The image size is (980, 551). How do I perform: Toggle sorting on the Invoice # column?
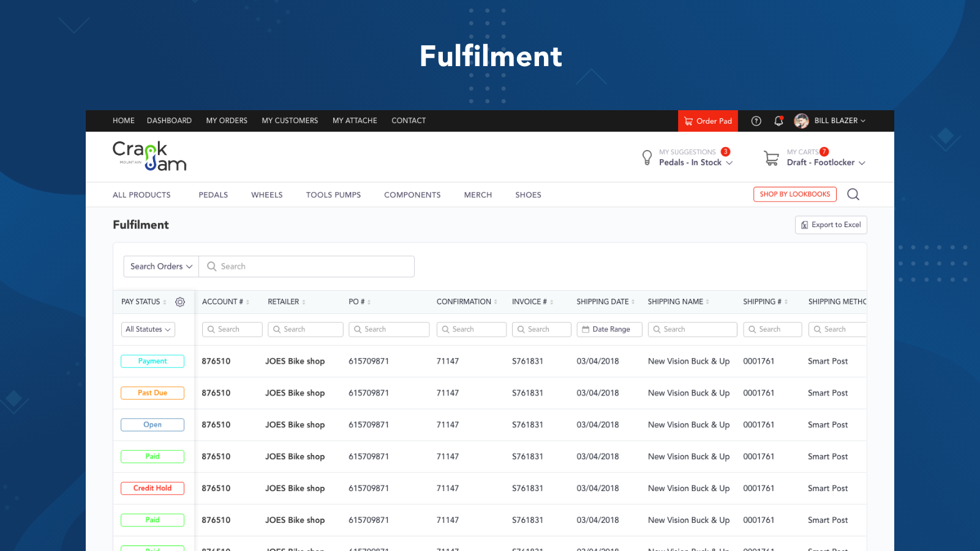[551, 301]
